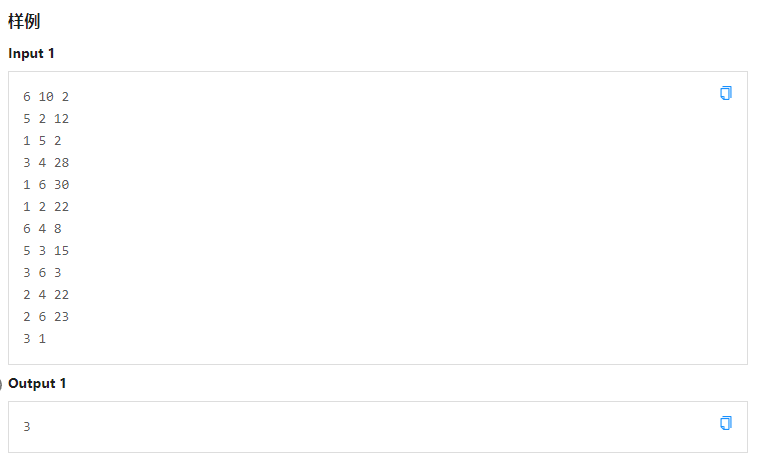Click the 样例 section heading

[x=24, y=21]
